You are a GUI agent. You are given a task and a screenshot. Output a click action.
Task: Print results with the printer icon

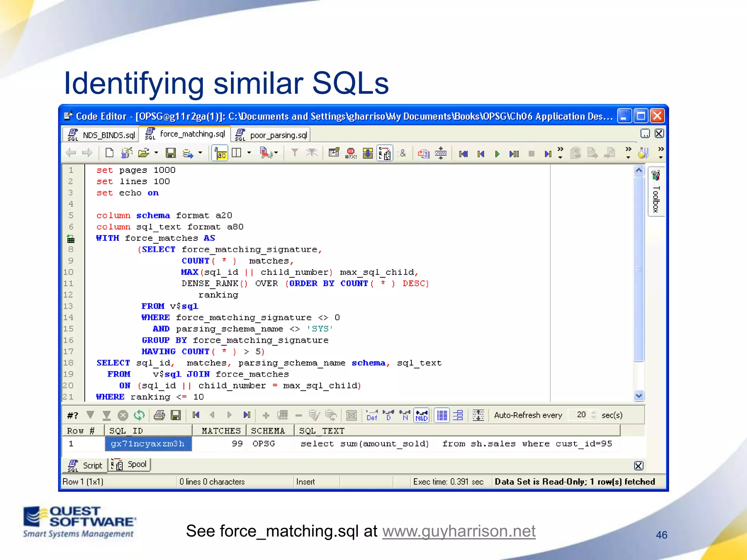159,415
